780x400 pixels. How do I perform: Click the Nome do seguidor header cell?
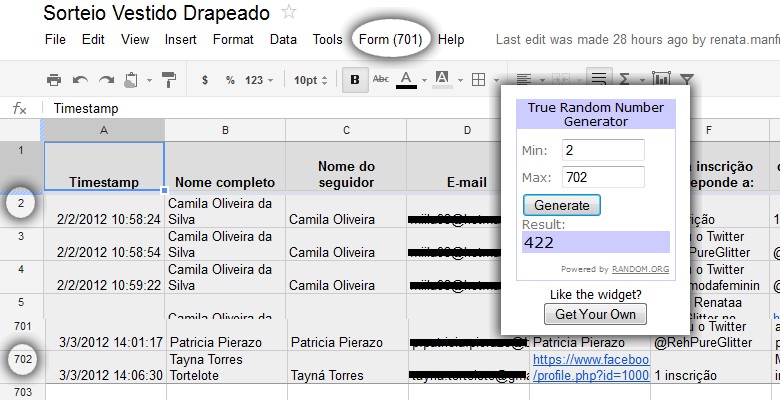tap(346, 166)
